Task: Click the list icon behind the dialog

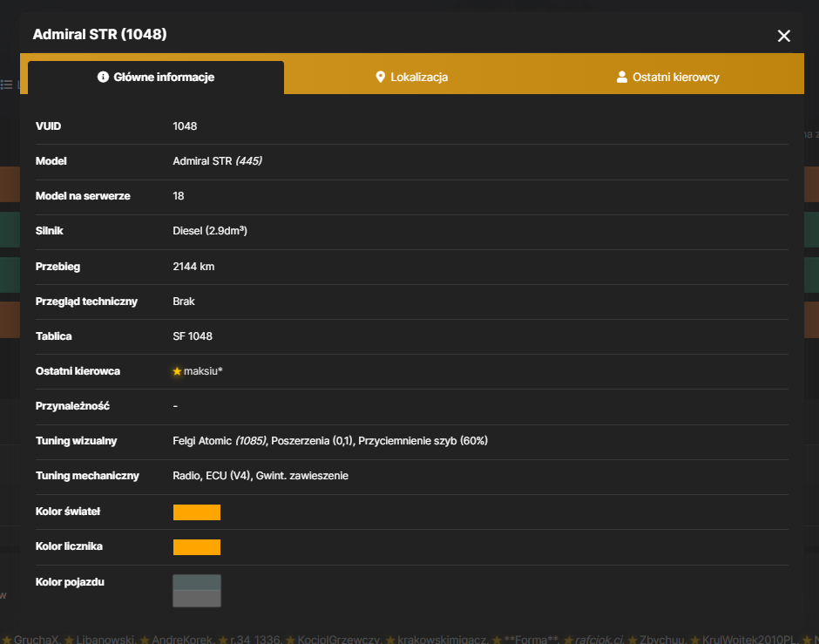Action: point(6,84)
